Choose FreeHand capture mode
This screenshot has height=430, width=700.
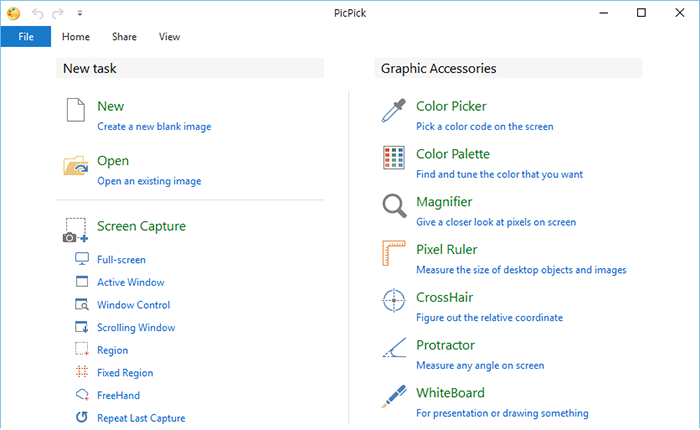118,395
